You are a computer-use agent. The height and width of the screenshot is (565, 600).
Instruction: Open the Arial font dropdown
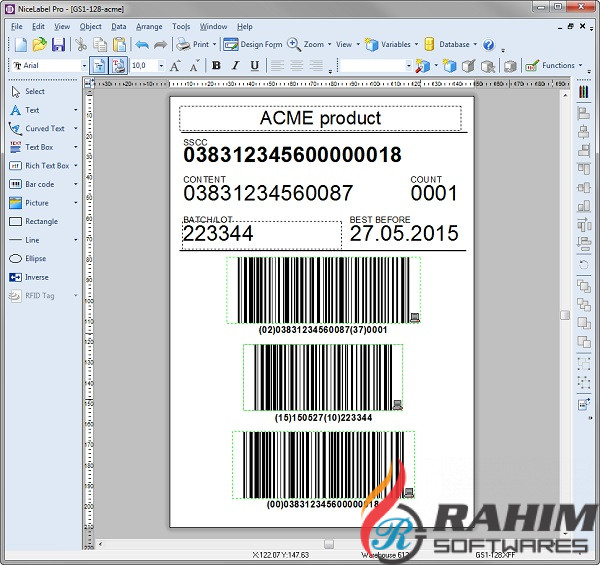84,66
